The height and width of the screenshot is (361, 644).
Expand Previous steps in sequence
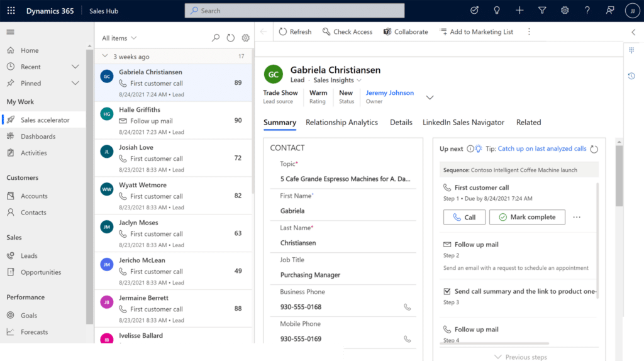pos(520,357)
